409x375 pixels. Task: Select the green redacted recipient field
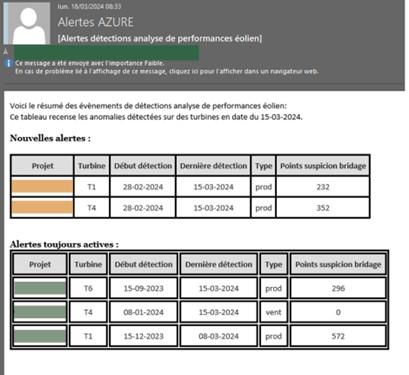point(106,53)
